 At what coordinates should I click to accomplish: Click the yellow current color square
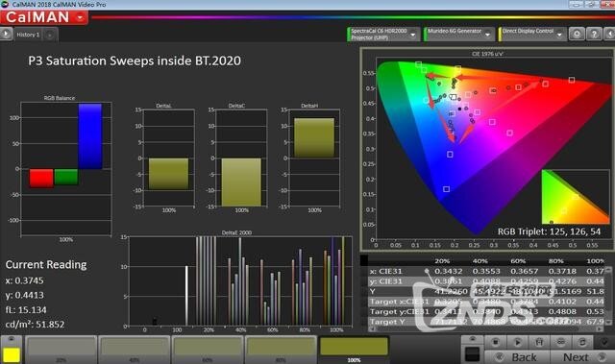click(x=12, y=354)
